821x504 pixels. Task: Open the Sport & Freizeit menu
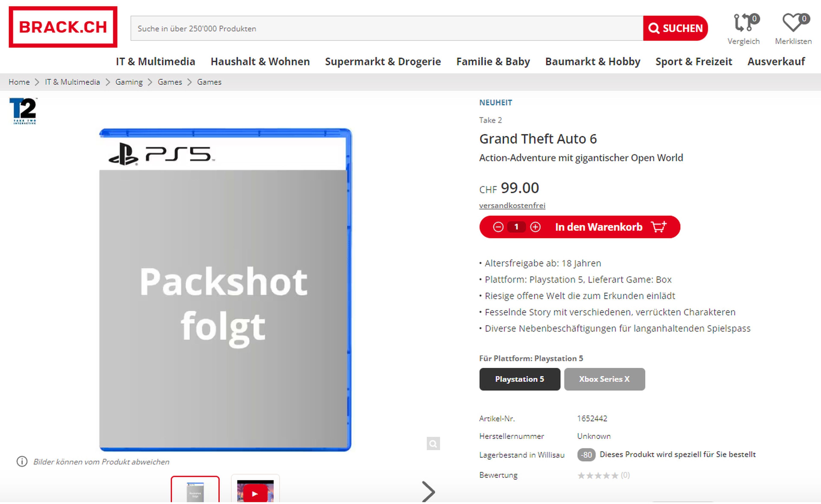(x=694, y=61)
